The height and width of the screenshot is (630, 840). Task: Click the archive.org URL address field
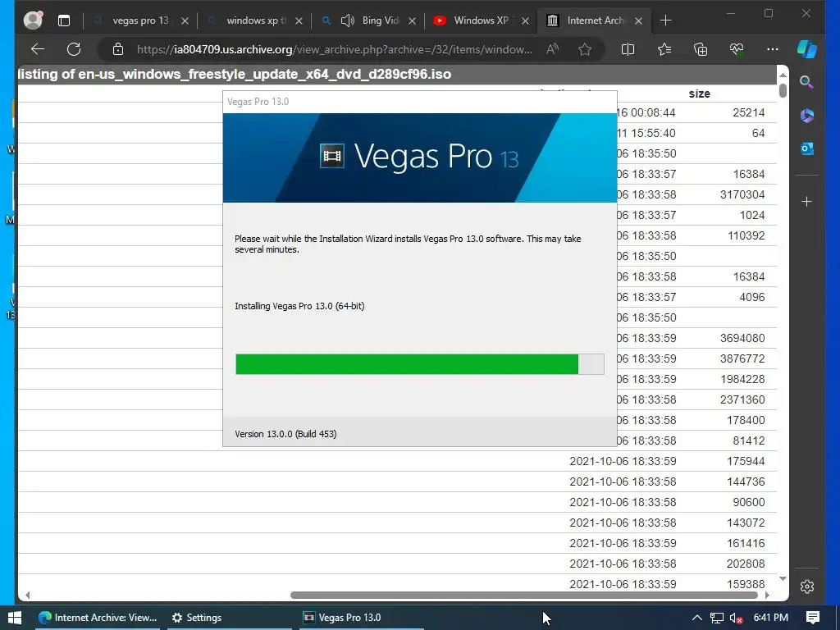coord(335,49)
